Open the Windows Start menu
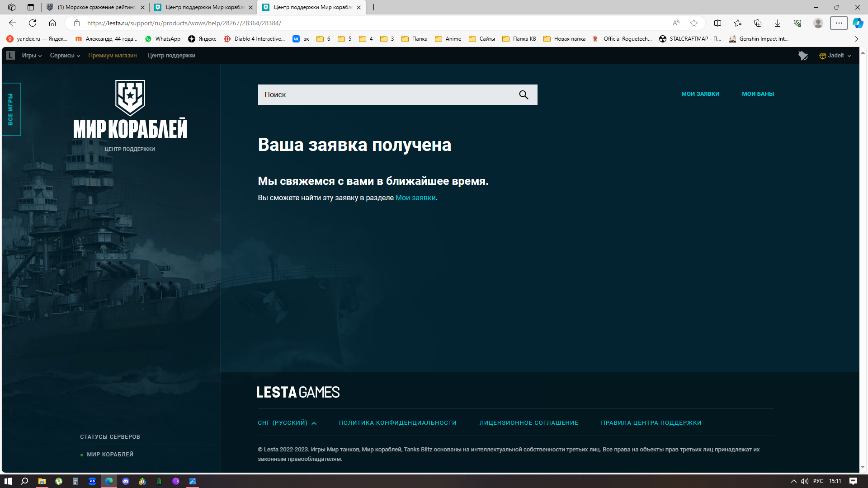Viewport: 868px width, 488px height. tap(8, 481)
